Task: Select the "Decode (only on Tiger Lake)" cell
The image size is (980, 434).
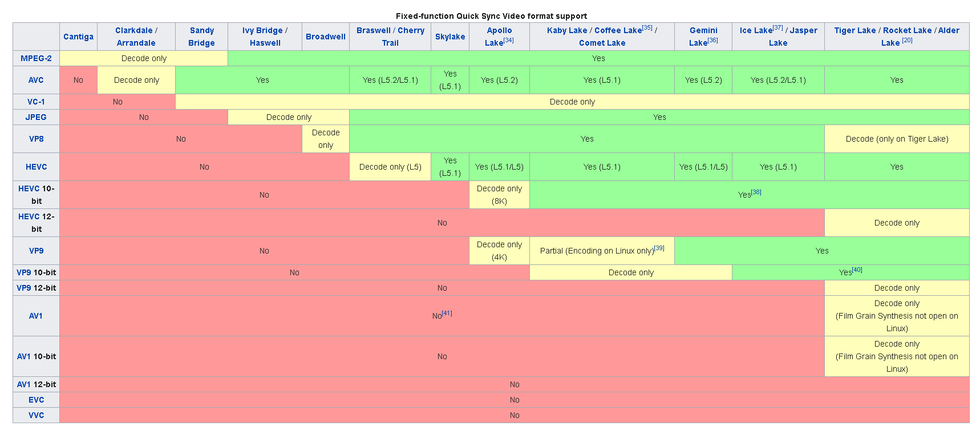Action: (x=897, y=139)
